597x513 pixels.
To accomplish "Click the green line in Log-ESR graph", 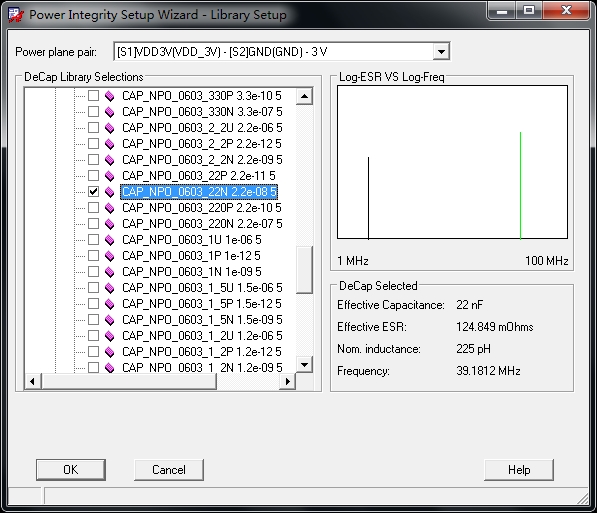I will point(520,186).
